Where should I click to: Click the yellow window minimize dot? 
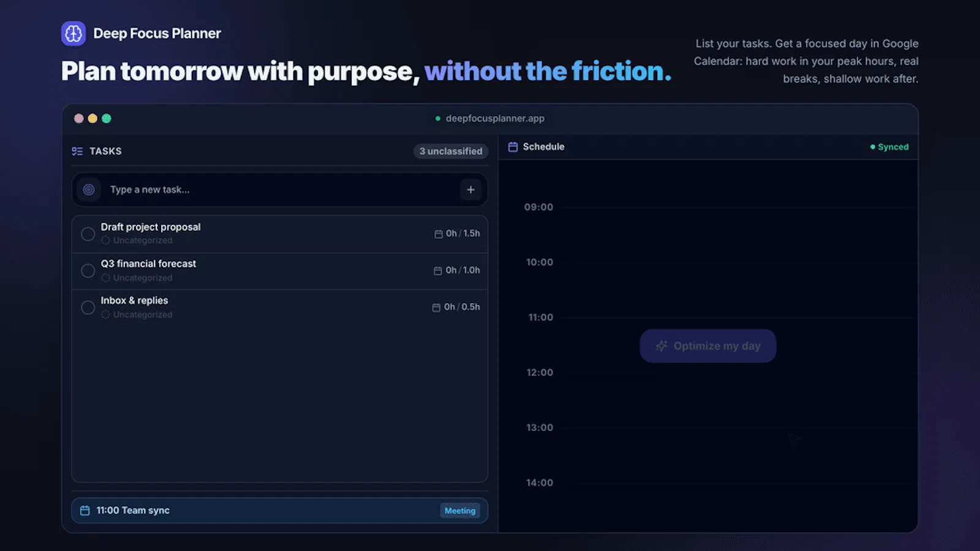coord(92,119)
